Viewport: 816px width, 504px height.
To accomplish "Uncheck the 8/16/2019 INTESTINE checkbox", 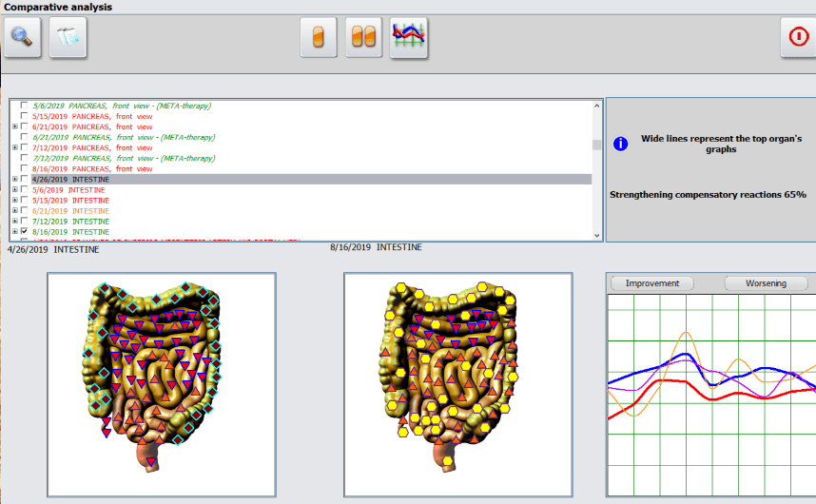I will [x=24, y=232].
